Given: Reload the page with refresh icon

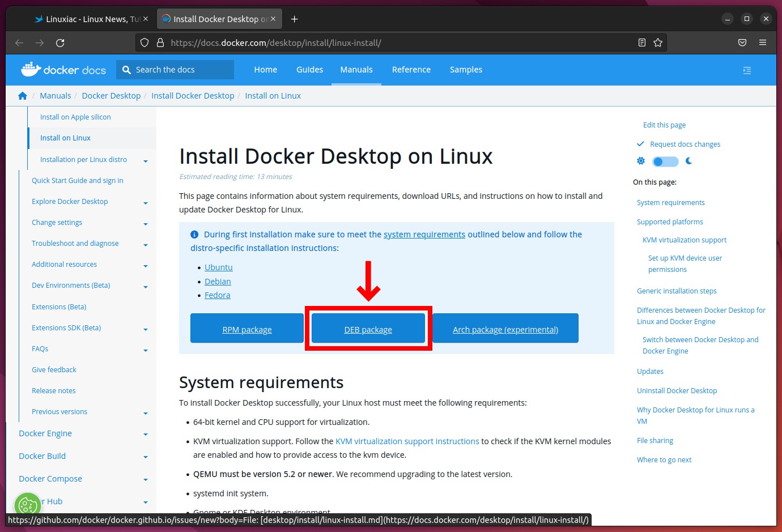Looking at the screenshot, I should click(60, 42).
